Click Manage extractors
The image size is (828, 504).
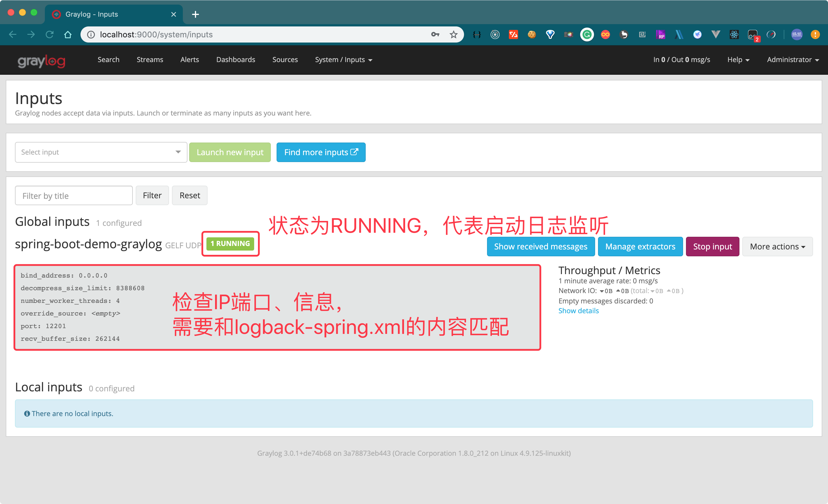pos(640,247)
